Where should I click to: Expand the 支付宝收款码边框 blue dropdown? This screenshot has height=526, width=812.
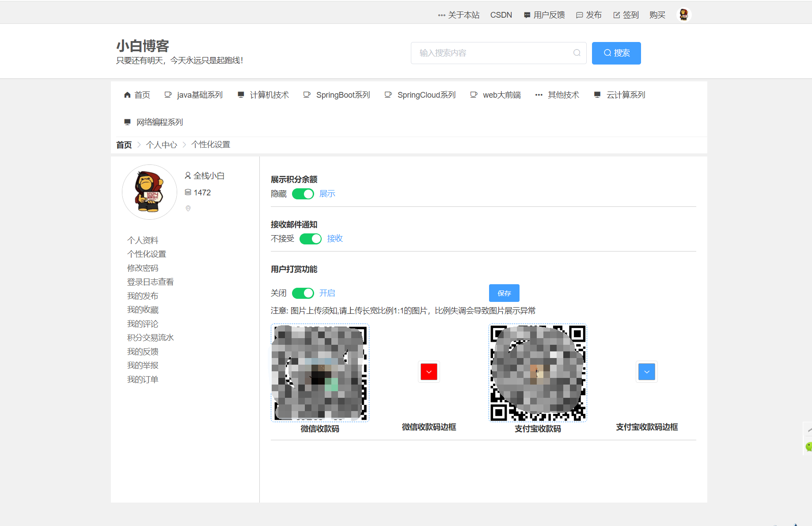646,372
